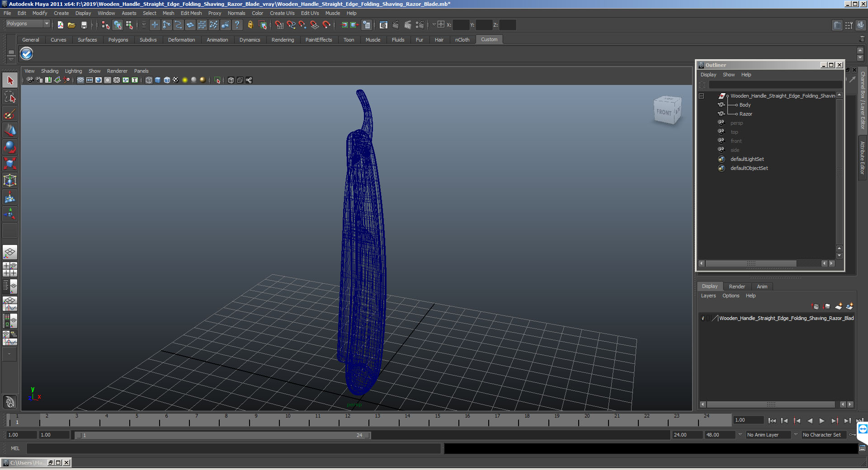Click Play forwards button

tap(822, 421)
